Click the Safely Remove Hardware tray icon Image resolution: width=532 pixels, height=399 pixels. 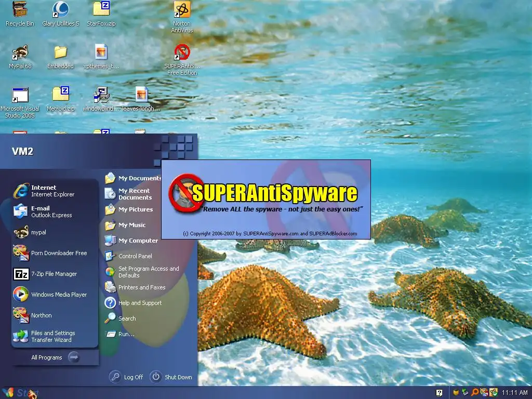tap(465, 393)
